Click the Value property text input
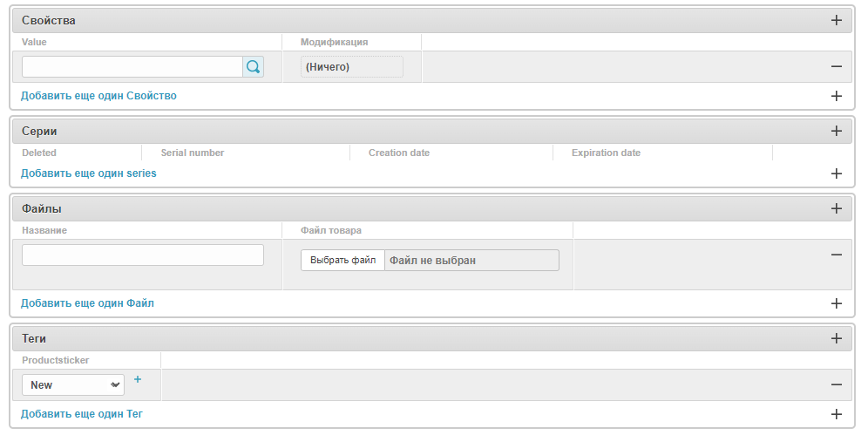868x435 pixels. coord(132,67)
